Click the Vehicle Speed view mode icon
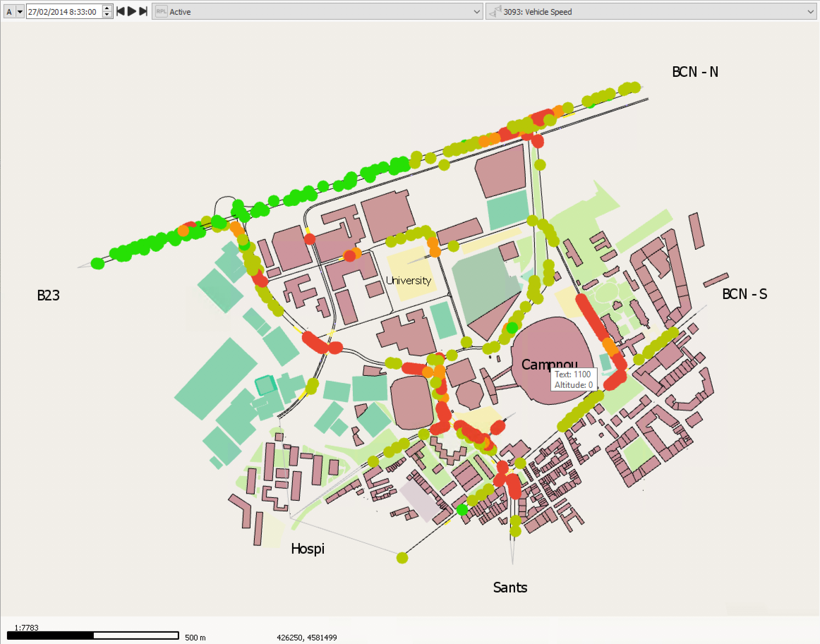The height and width of the screenshot is (644, 820). pos(495,11)
